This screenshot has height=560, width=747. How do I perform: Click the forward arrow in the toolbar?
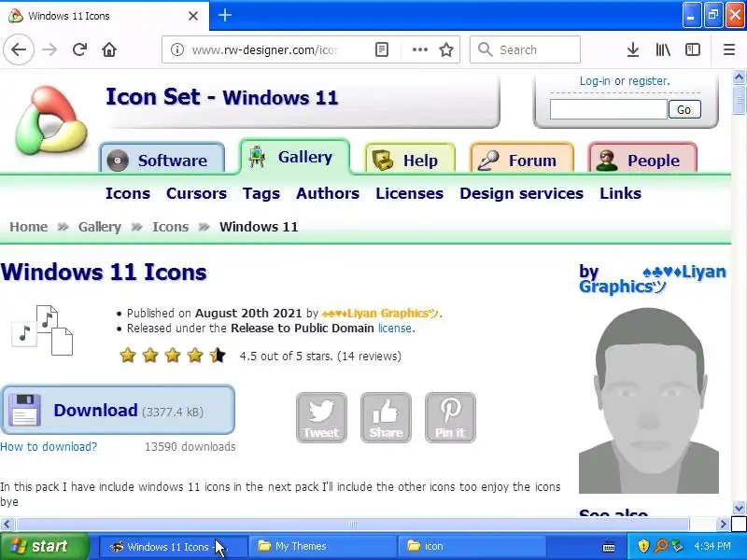[49, 49]
